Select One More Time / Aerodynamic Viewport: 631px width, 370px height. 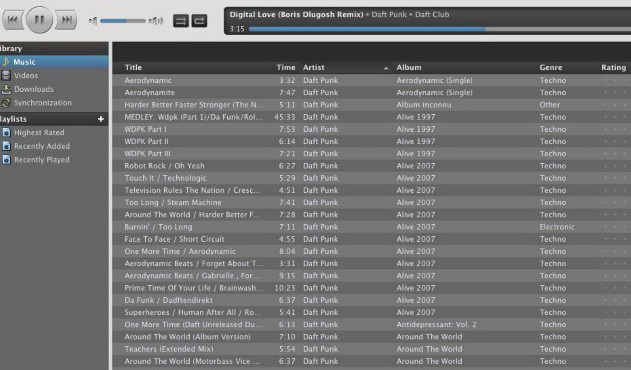[372, 251]
